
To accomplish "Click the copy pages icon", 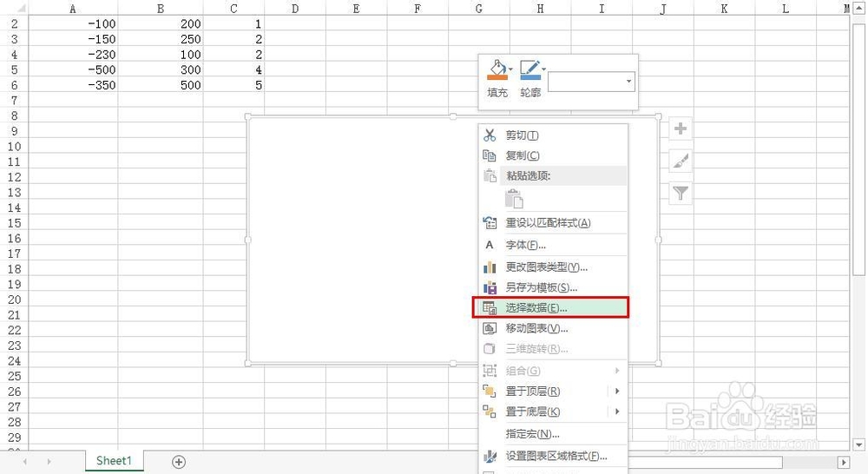I will coord(490,155).
